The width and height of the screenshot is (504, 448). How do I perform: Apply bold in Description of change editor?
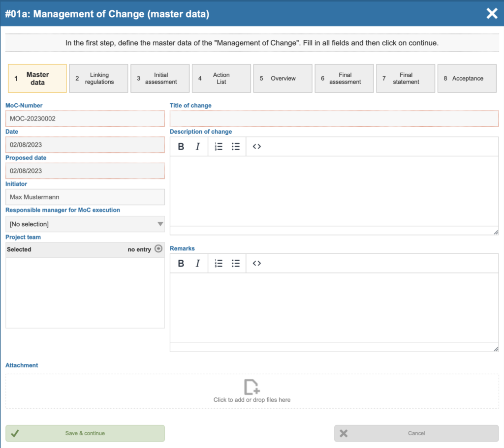[x=181, y=147]
